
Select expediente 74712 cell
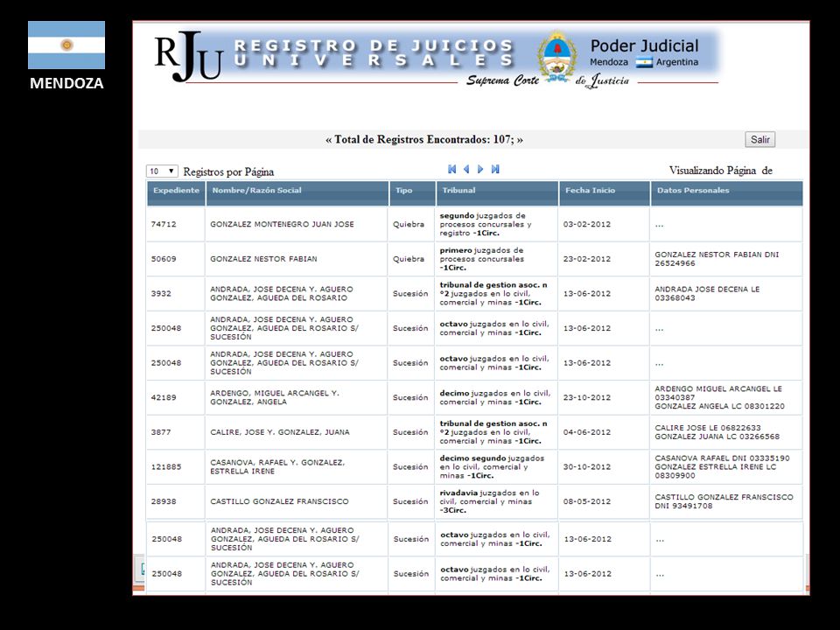coord(176,225)
